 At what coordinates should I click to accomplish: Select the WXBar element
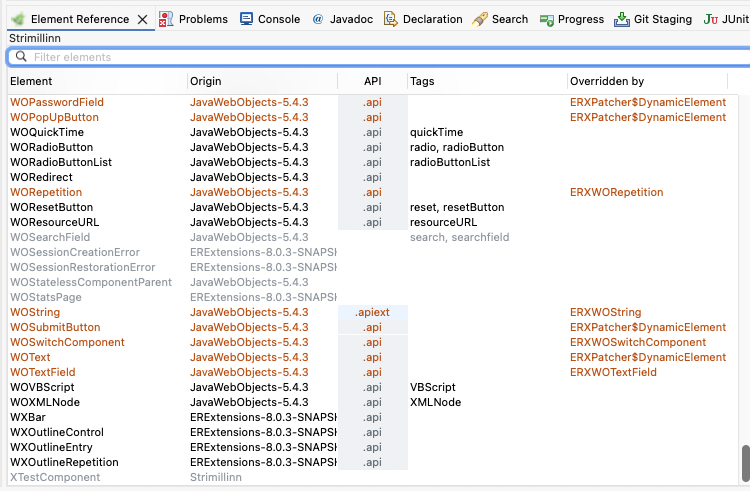pyautogui.click(x=28, y=417)
